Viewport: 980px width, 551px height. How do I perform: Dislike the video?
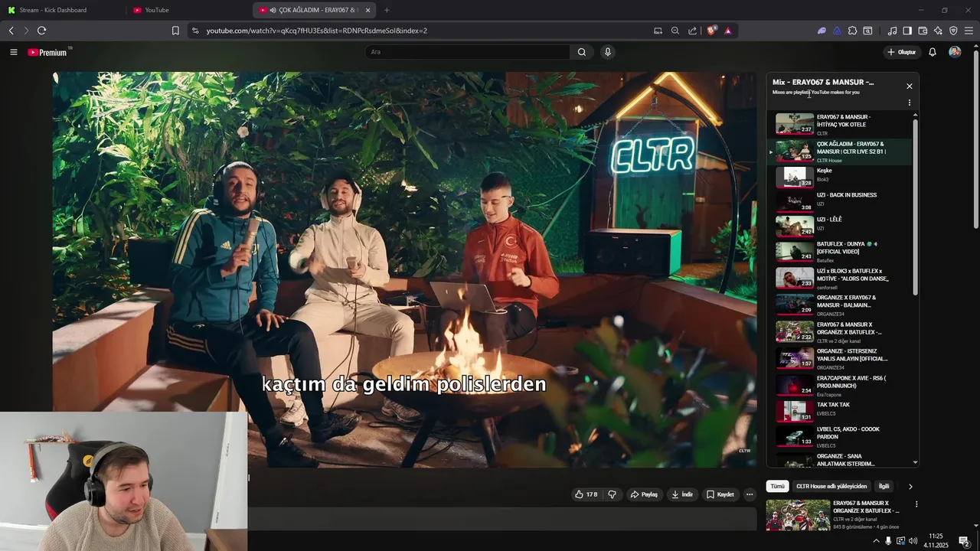(x=612, y=494)
